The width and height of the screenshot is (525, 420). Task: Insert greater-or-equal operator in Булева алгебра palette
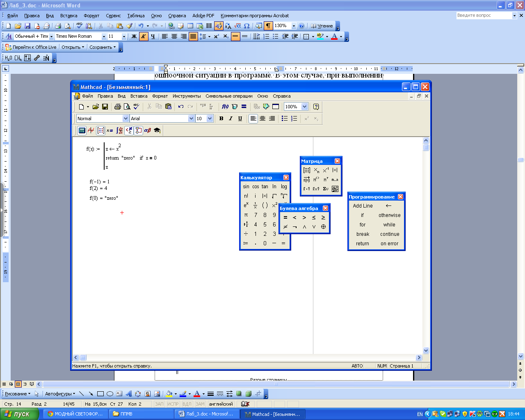coord(323,217)
